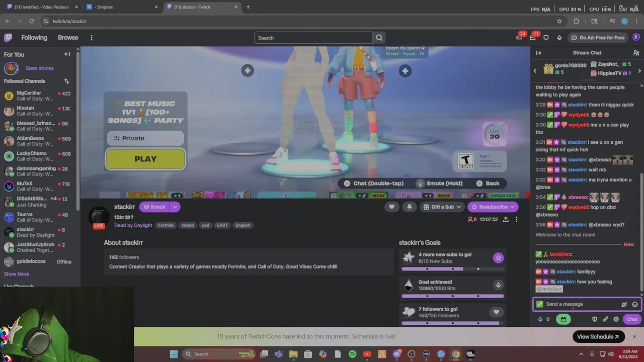Open emote picker in chat input
The width and height of the screenshot is (644, 362).
(x=635, y=304)
